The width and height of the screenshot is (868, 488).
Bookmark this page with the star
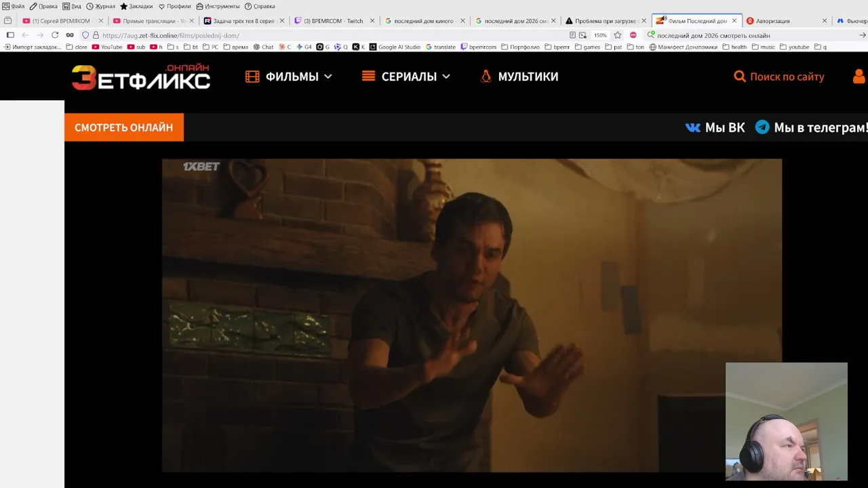(x=618, y=35)
